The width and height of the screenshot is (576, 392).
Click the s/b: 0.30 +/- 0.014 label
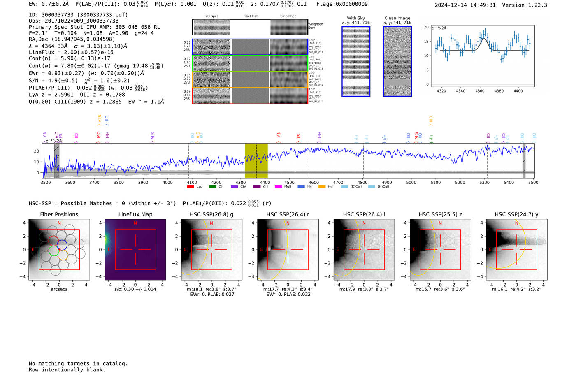(135, 289)
